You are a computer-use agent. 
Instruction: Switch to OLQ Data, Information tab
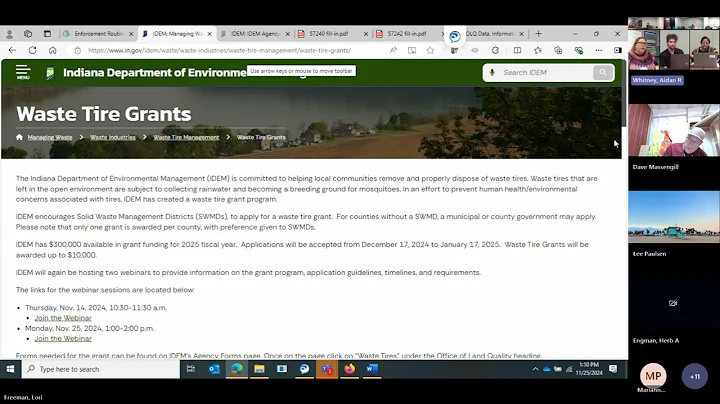(x=490, y=34)
